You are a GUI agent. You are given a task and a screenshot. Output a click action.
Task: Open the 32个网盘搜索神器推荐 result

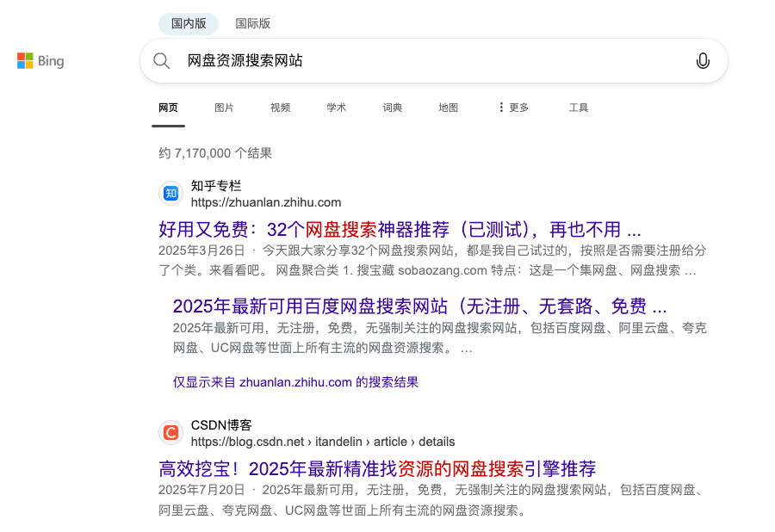click(x=400, y=229)
